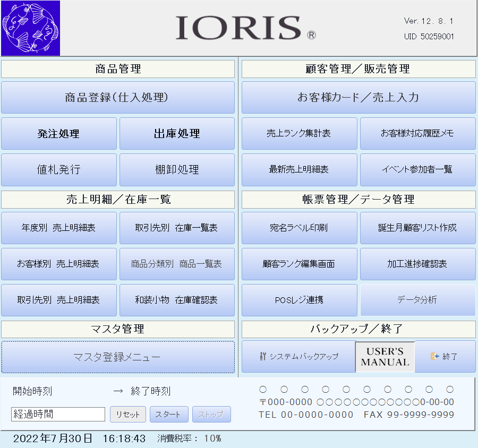Open 発注処理 order processing
This screenshot has width=478, height=448.
point(59,133)
